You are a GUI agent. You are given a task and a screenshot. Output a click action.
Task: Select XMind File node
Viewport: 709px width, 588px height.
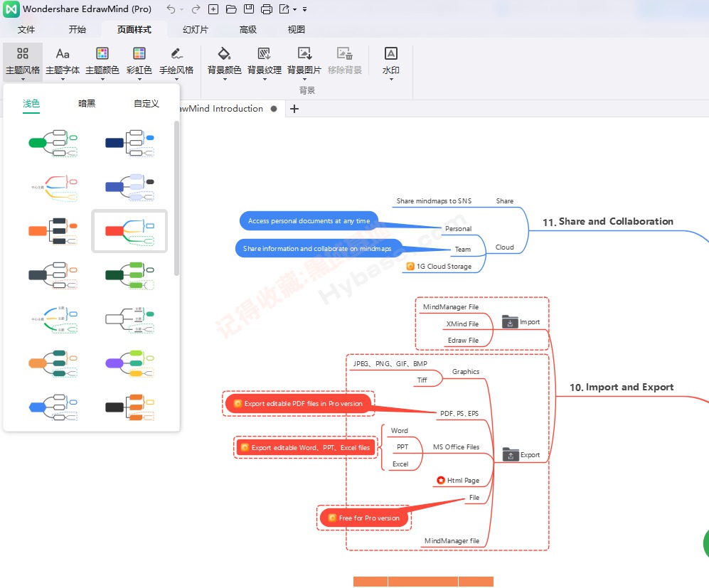pyautogui.click(x=462, y=324)
